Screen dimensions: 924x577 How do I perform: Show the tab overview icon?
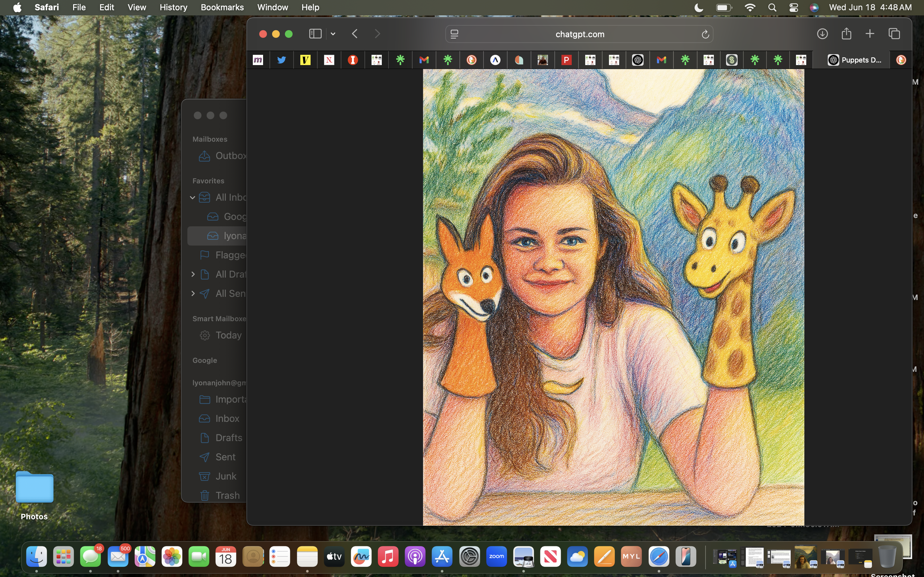(x=894, y=34)
